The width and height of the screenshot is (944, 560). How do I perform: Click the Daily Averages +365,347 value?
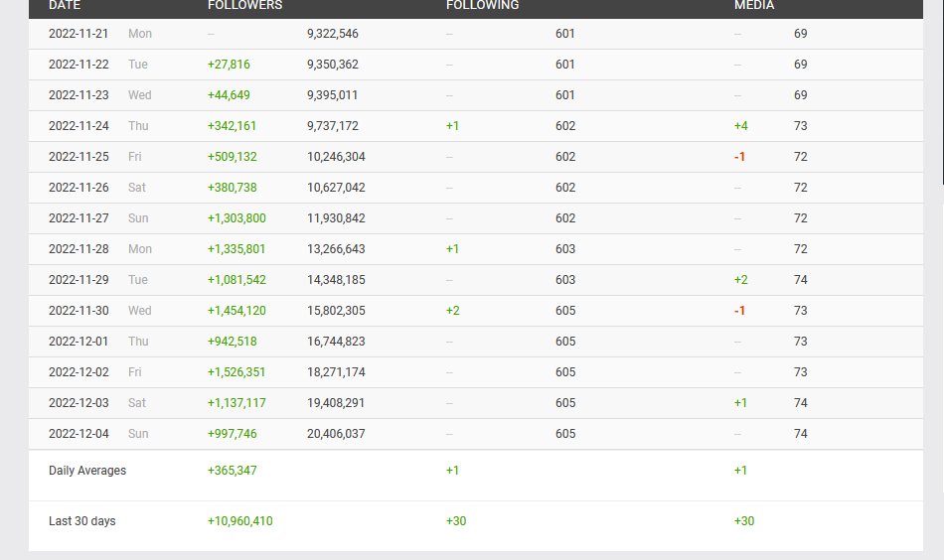pos(233,471)
